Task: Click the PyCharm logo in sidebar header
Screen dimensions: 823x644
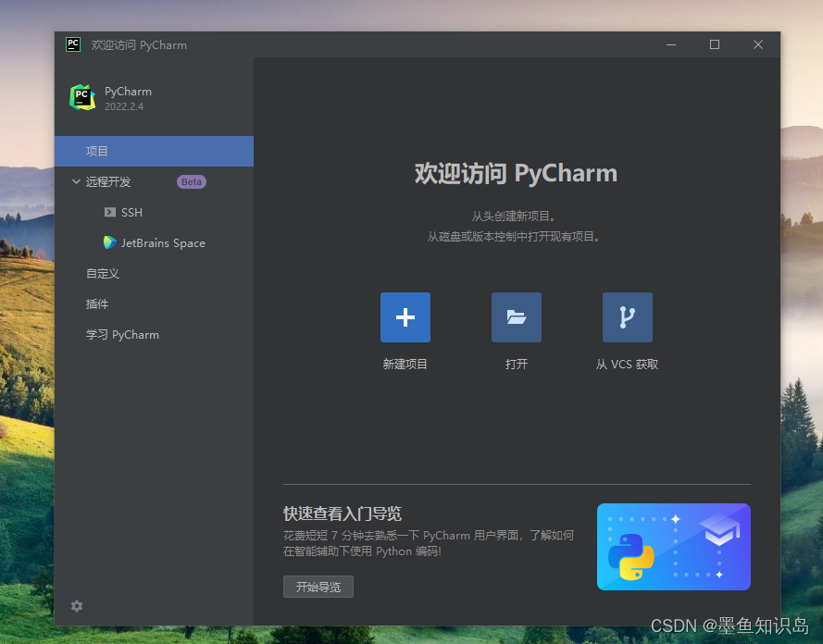Action: 82,97
